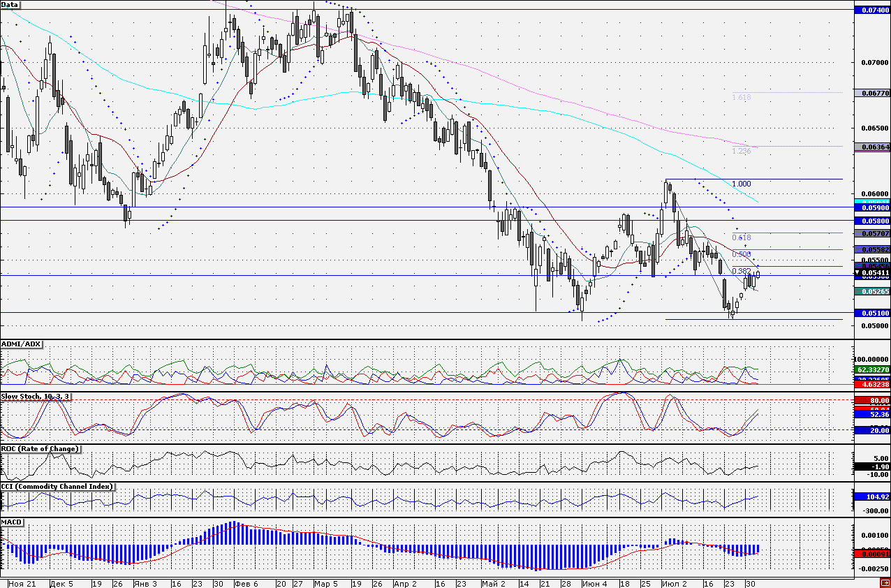This screenshot has height=588, width=891.
Task: Select the 1.000 Fibonacci level label
Action: (x=741, y=184)
